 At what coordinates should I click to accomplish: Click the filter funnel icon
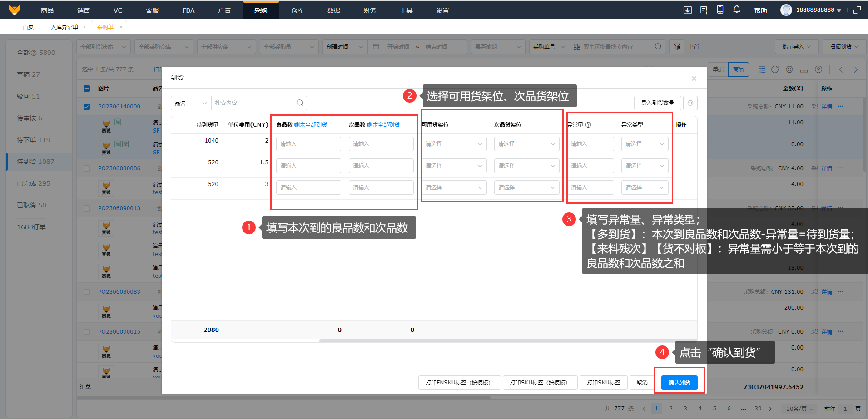coord(677,47)
